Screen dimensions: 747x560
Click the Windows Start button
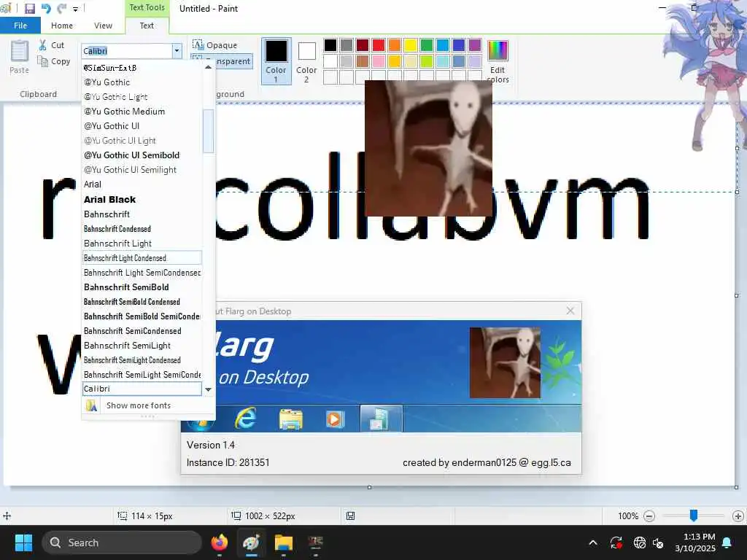pyautogui.click(x=23, y=542)
